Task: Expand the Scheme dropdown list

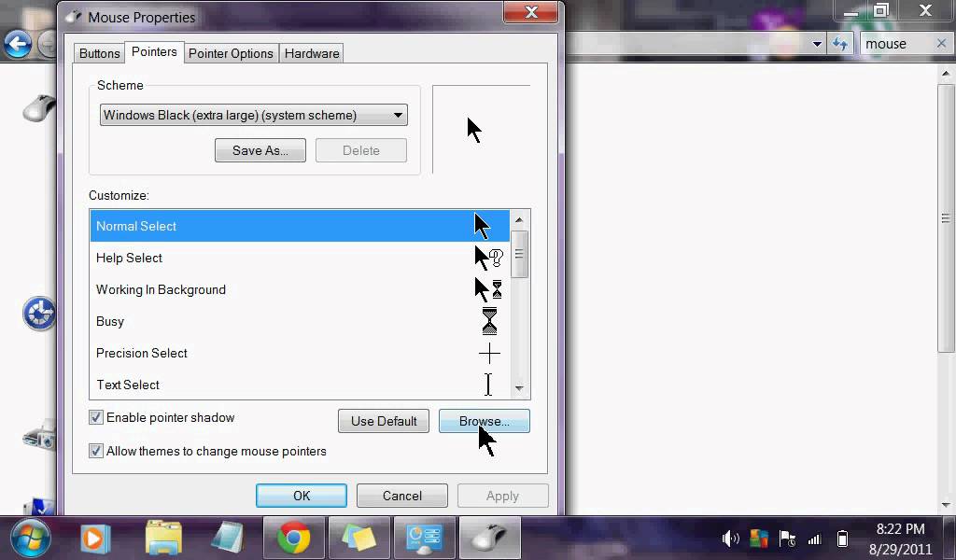Action: pos(254,115)
